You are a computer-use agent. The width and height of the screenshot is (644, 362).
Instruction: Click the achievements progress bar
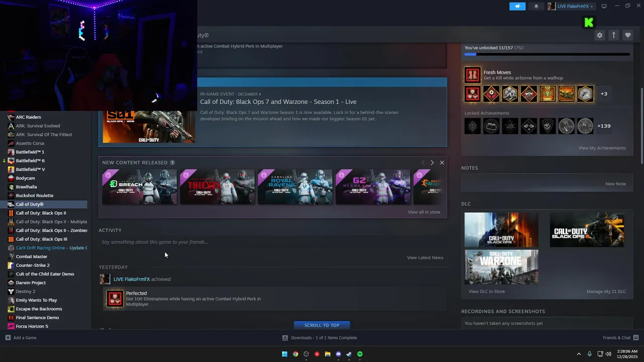click(547, 54)
